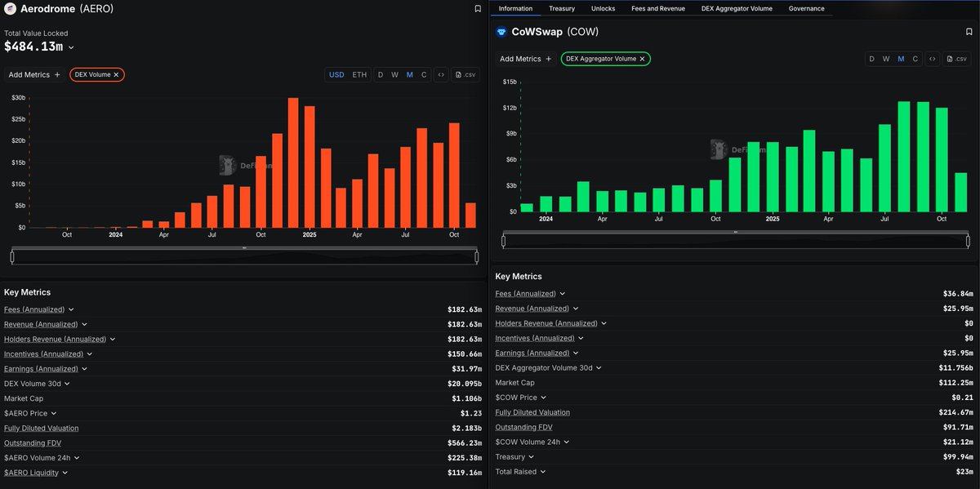Open the Unlocks tab

point(603,8)
